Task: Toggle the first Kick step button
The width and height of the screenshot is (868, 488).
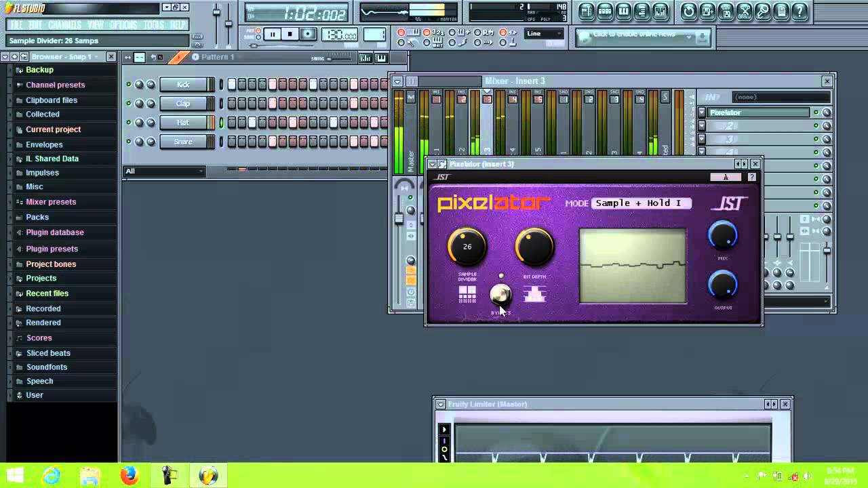Action: (x=232, y=85)
